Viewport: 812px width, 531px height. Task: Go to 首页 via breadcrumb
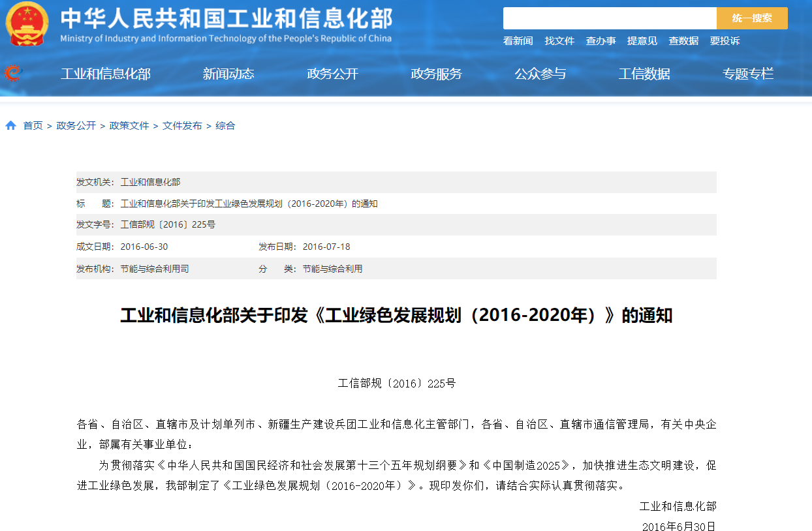coord(33,125)
